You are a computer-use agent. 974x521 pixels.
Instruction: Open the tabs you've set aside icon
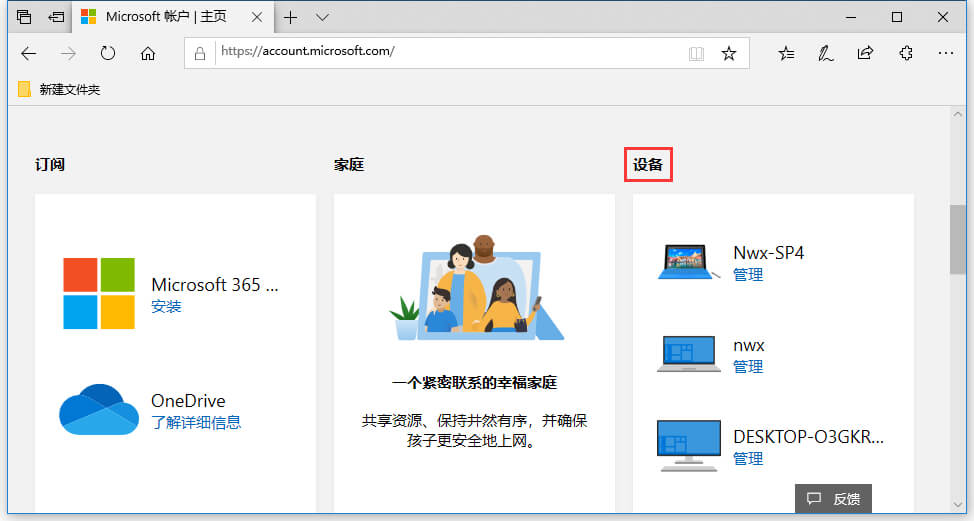24,17
